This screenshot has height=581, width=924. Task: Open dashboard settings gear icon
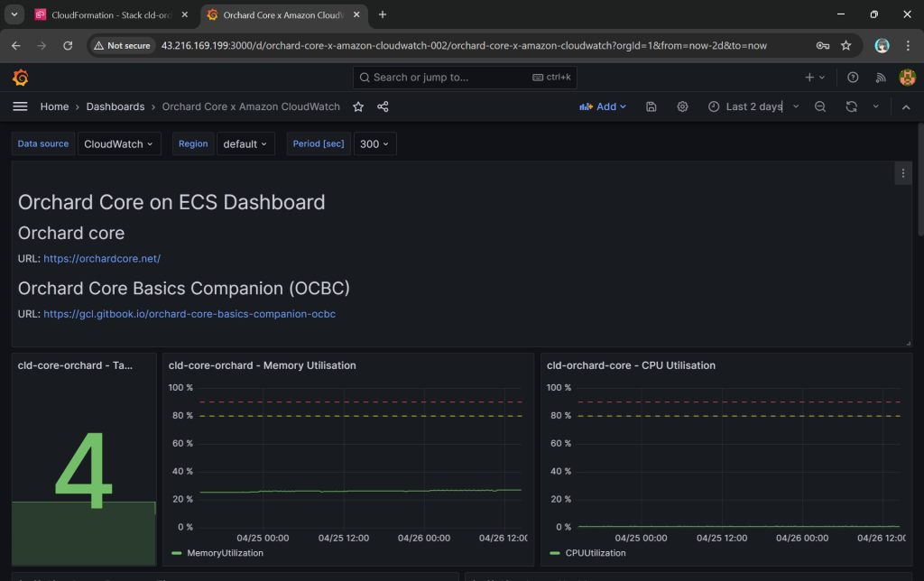[683, 106]
